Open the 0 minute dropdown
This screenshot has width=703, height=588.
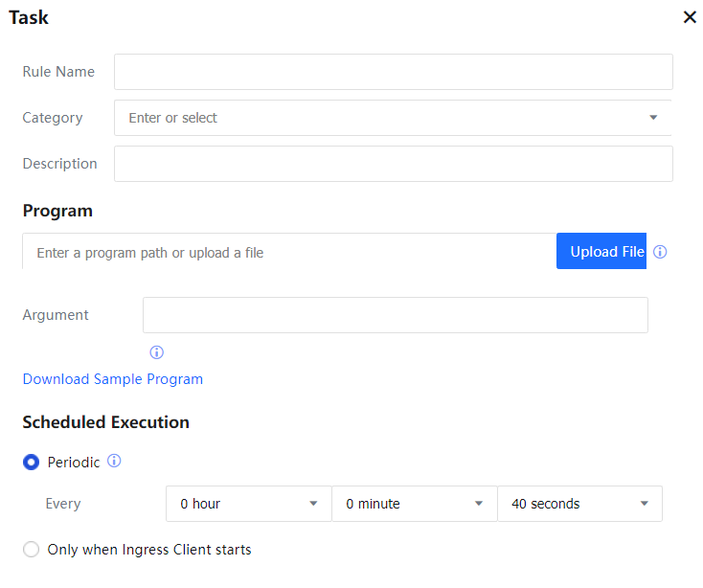414,504
